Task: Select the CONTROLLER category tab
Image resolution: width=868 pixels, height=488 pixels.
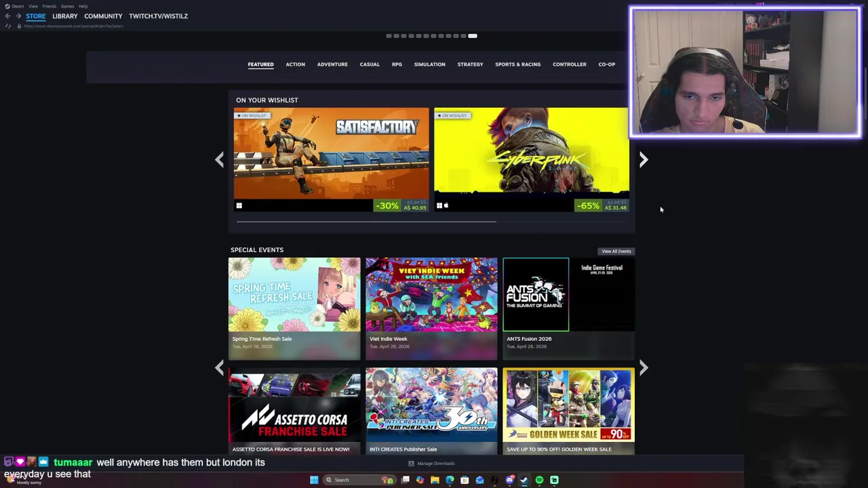Action: tap(570, 64)
